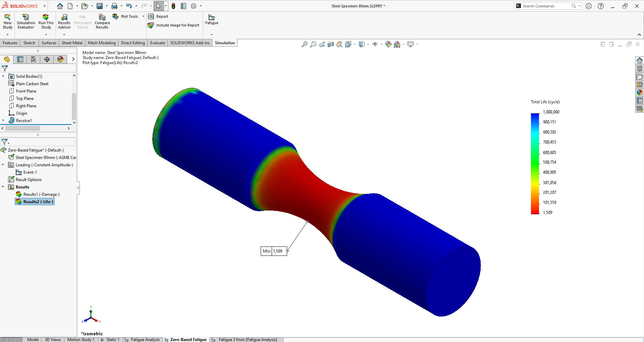Expand the Revolve1 feature node
The height and width of the screenshot is (342, 644).
(x=3, y=120)
